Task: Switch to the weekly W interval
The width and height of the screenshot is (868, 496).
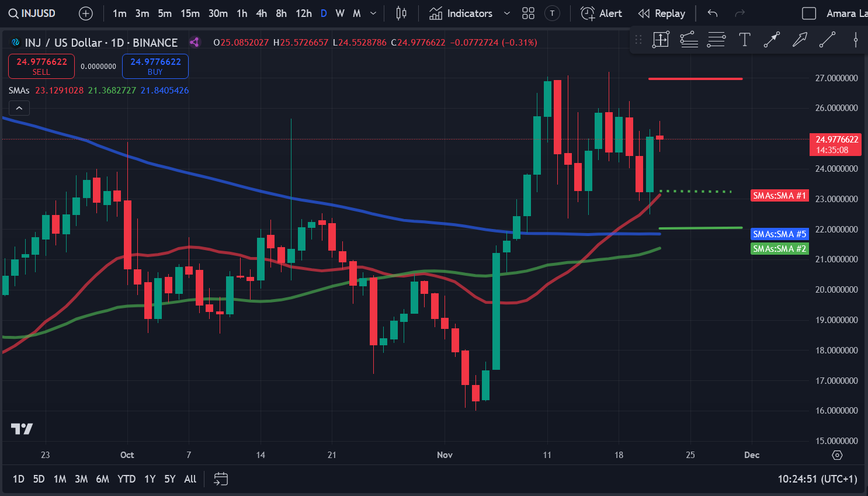Action: 340,13
